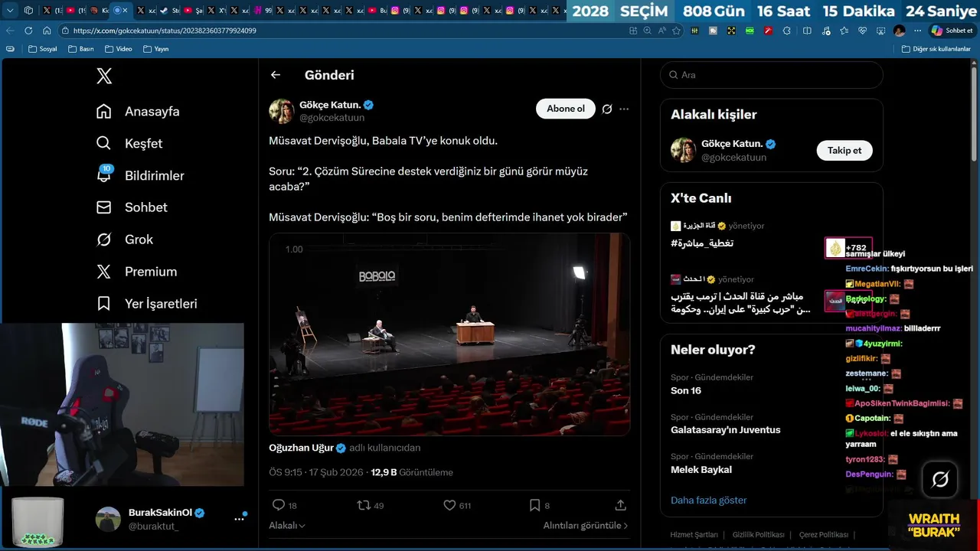Bookmark the post with 8 saves
Viewport: 980px width, 551px height.
pyautogui.click(x=539, y=505)
